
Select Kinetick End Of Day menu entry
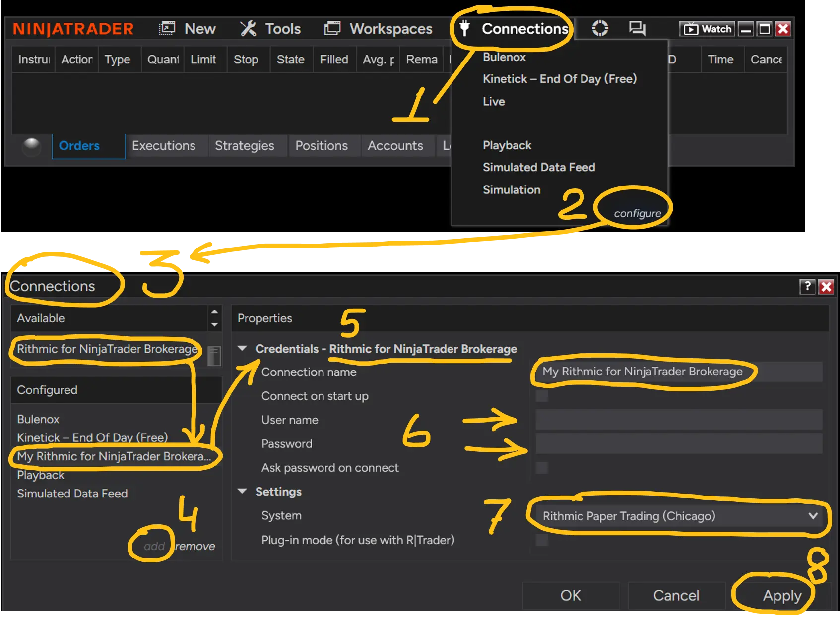pyautogui.click(x=559, y=79)
